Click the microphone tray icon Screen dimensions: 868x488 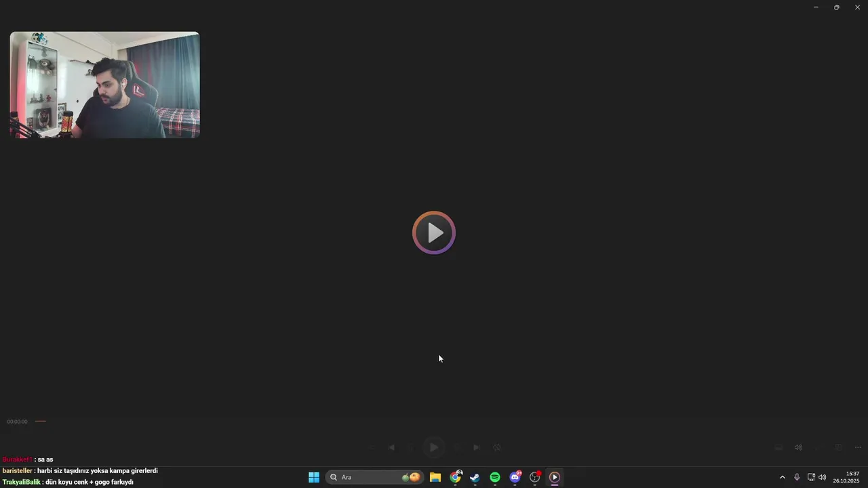pos(797,477)
